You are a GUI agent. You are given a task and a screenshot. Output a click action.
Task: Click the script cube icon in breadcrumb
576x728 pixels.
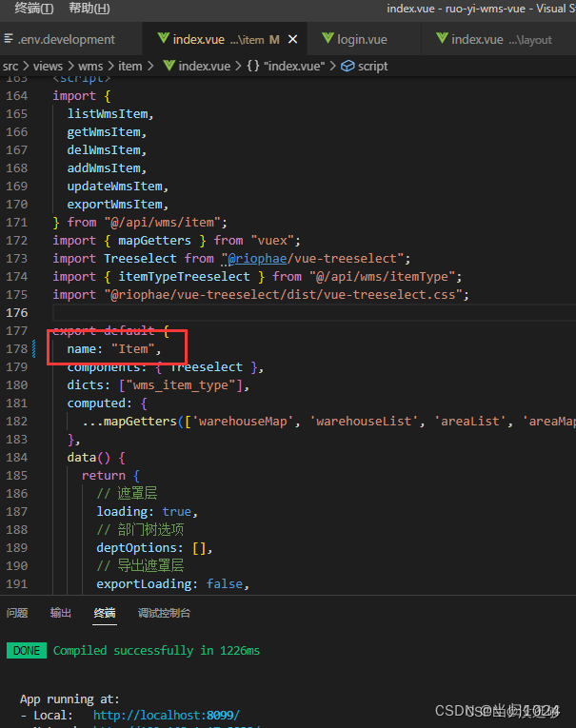click(348, 67)
